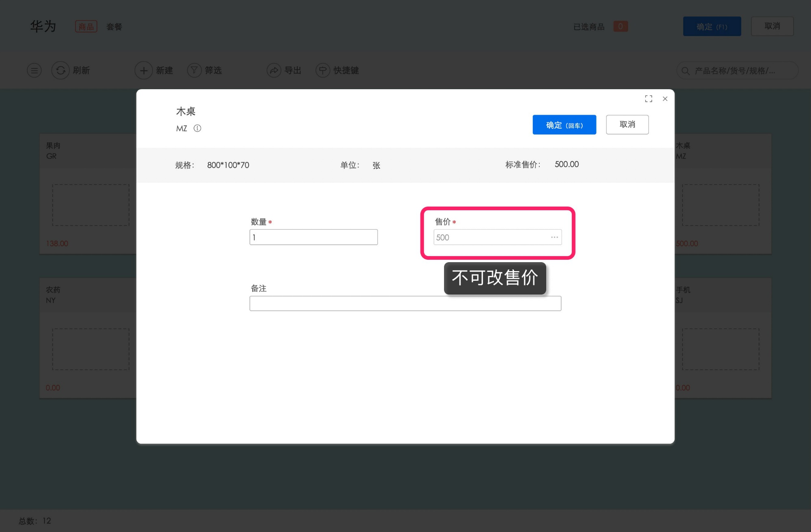The image size is (811, 532).
Task: Click the 数量 quantity input field
Action: point(313,237)
